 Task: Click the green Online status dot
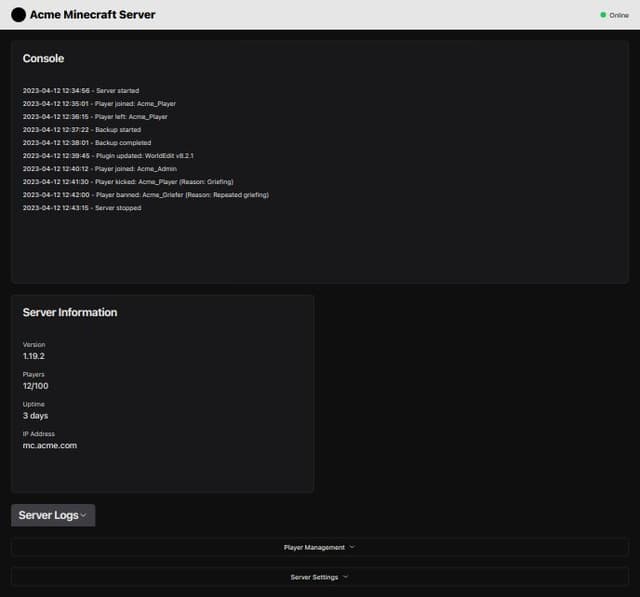pyautogui.click(x=603, y=15)
